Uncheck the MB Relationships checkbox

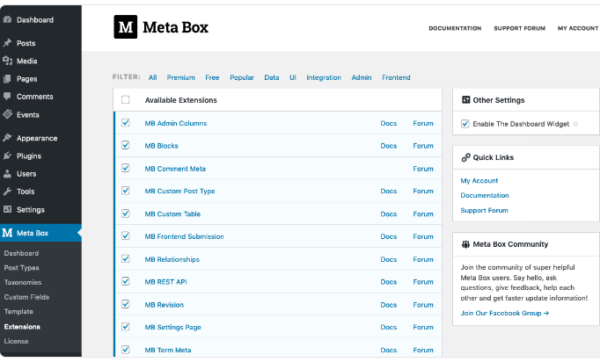coord(126,259)
